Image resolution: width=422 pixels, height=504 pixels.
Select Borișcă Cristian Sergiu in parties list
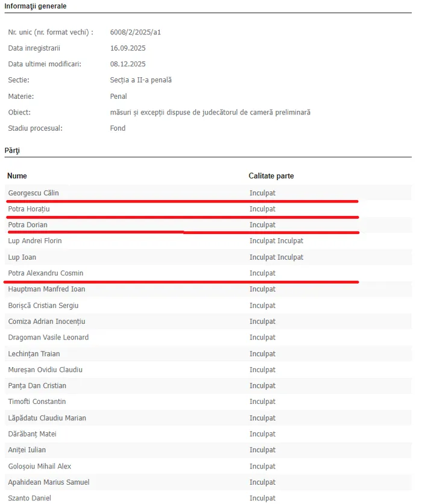pos(43,306)
